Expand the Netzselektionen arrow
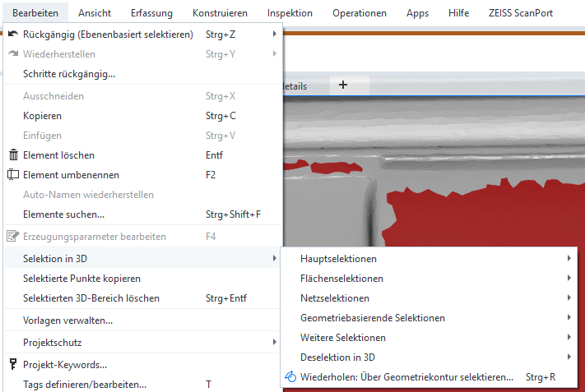585x392 pixels. coord(569,297)
